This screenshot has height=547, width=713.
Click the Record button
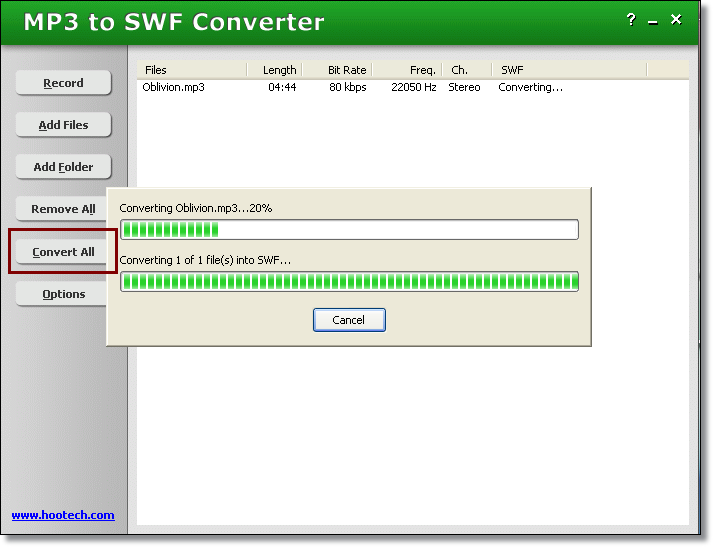[63, 83]
